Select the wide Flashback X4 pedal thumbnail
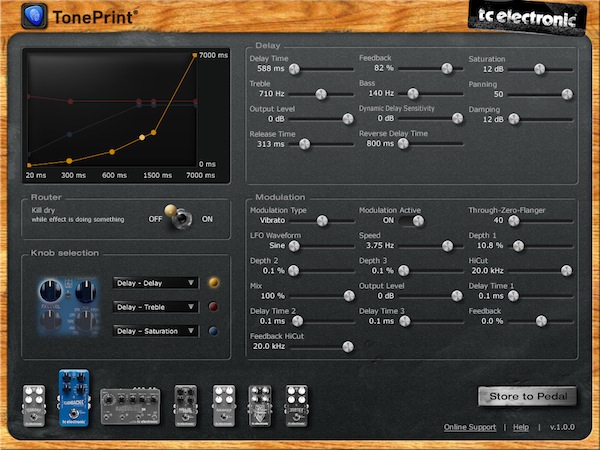Image resolution: width=600 pixels, height=450 pixels. pos(130,406)
